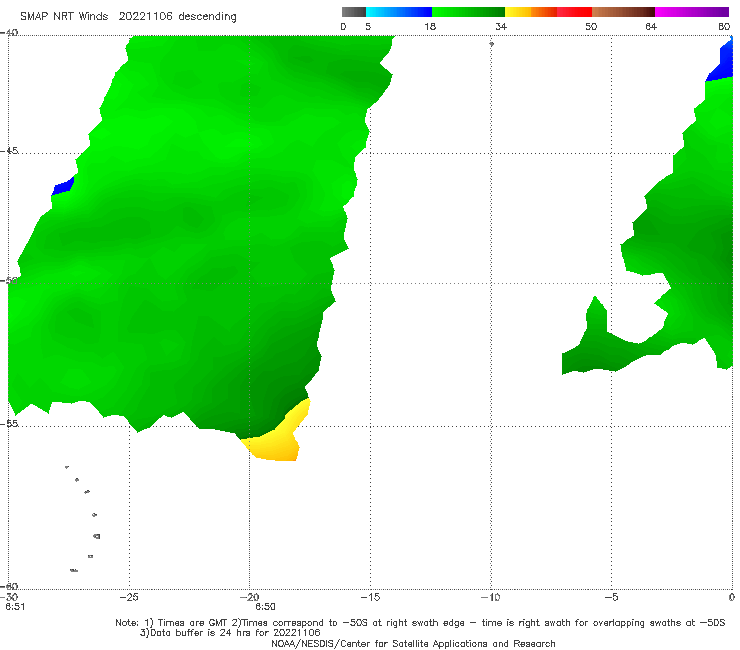Click the longitude label '-10'
This screenshot has width=740, height=650.
tap(491, 597)
